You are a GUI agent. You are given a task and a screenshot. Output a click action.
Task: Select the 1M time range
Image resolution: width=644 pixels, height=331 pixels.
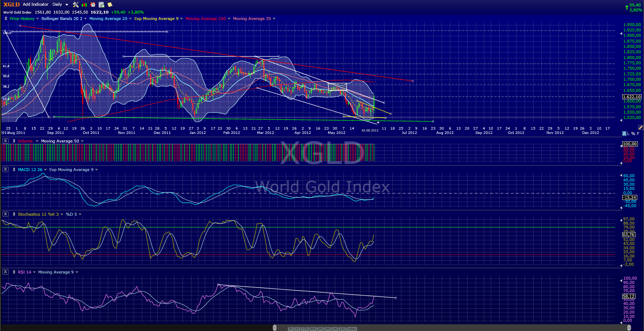[x=327, y=329]
